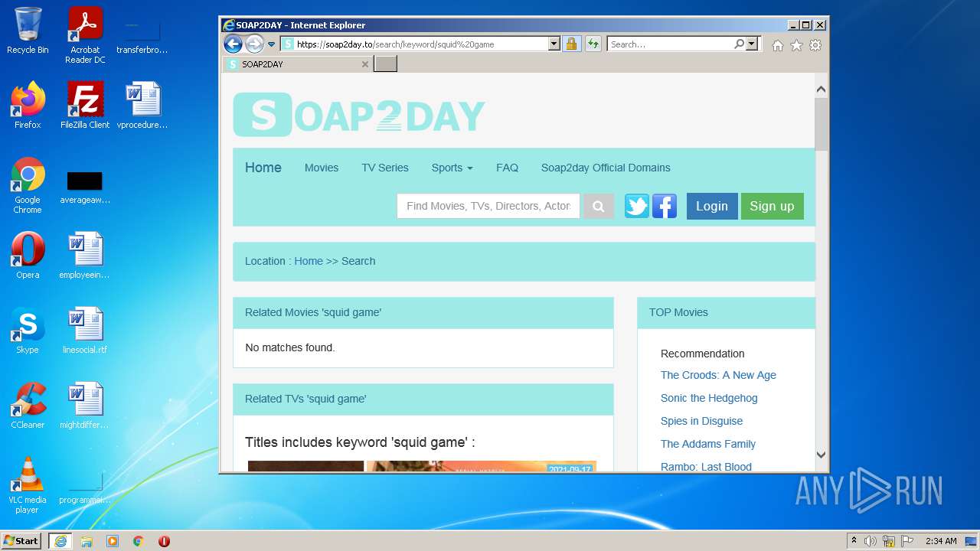Screen dimensions: 980x551
Task: Open Sonic the Hedgehog link
Action: 709,398
